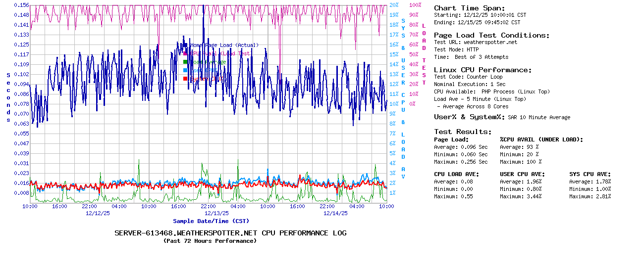
Task: Click the green Load Average legend swatch
Action: 185,62
